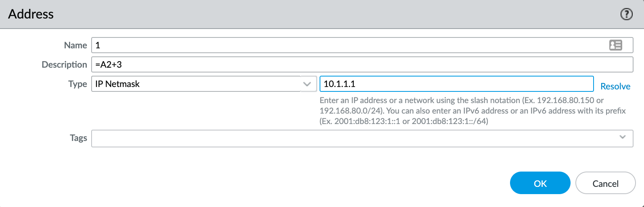Image resolution: width=644 pixels, height=207 pixels.
Task: Click the Name field label
Action: tap(75, 45)
